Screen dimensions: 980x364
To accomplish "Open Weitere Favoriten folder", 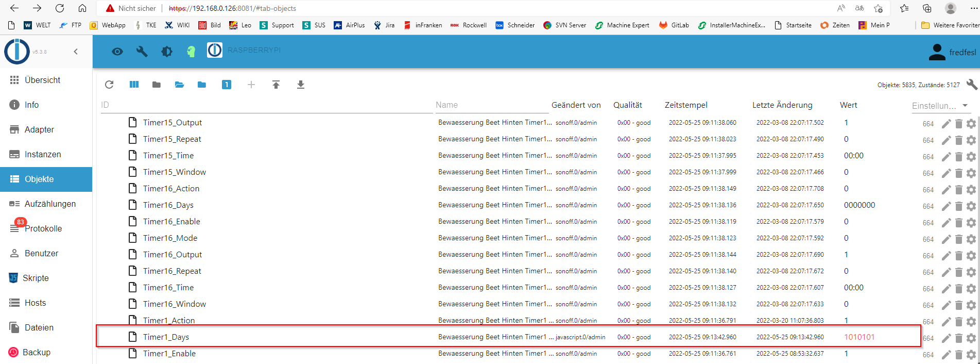I will click(x=950, y=25).
